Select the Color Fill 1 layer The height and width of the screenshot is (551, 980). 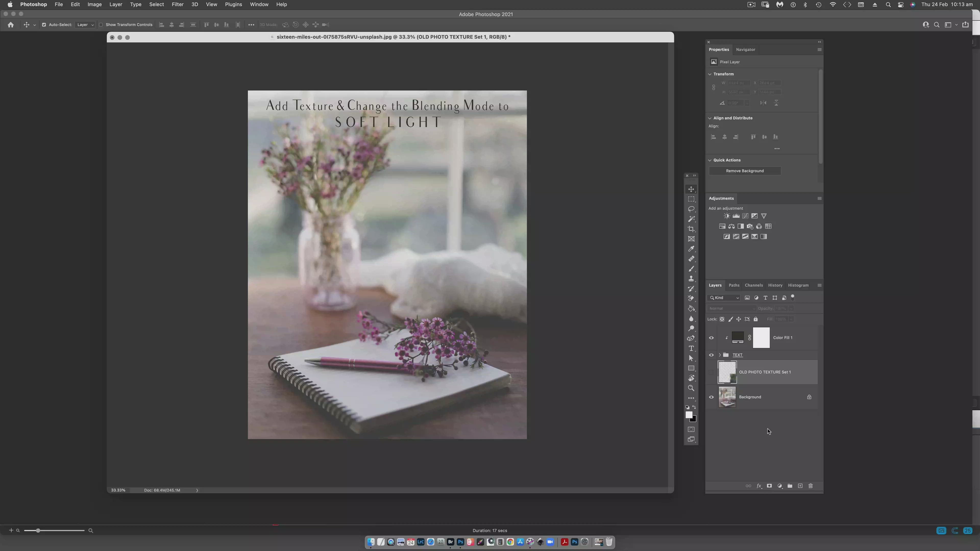(782, 338)
